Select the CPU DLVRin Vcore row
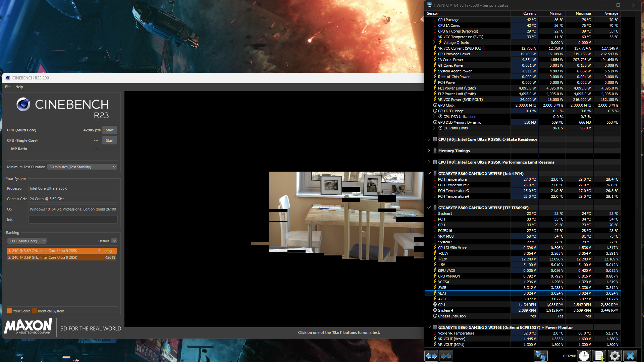Viewport: 644px width, 362px height. (x=523, y=248)
